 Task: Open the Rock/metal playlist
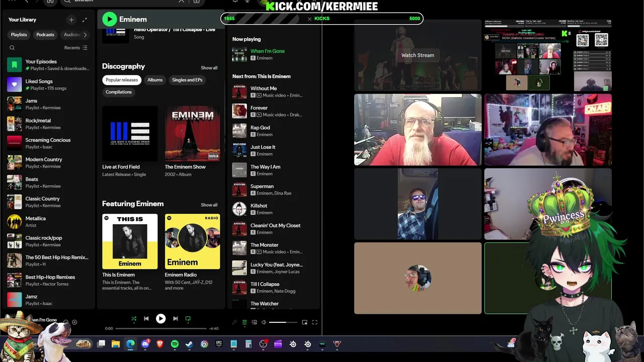click(49, 124)
